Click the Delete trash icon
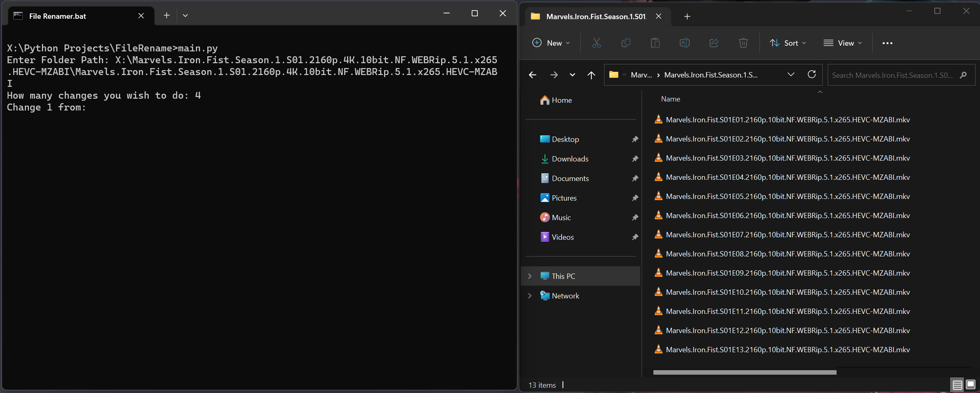The height and width of the screenshot is (393, 980). click(x=743, y=43)
